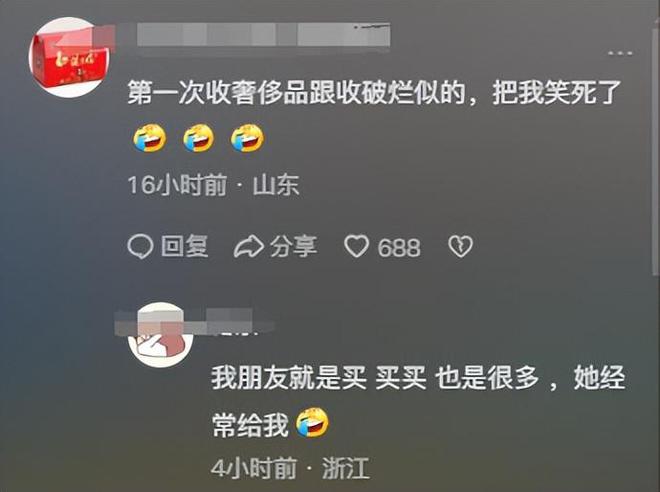Open three-dot more options menu
The height and width of the screenshot is (492, 660).
pos(620,53)
